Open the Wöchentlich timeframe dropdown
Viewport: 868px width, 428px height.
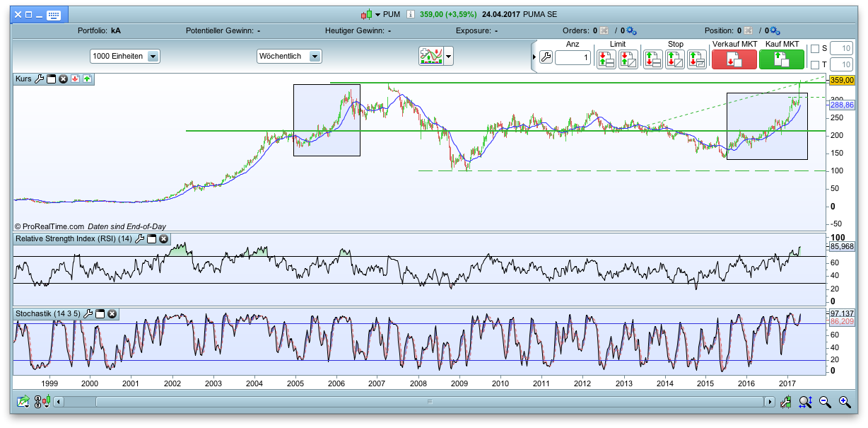[315, 57]
